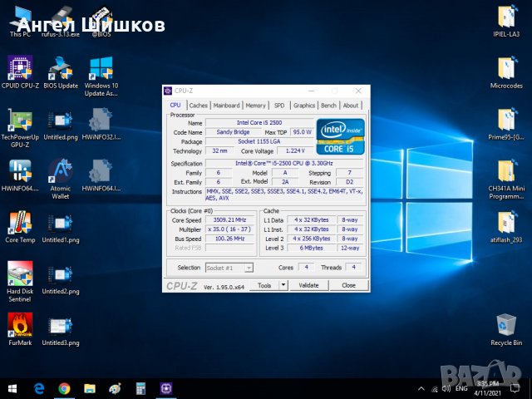532x399 pixels.
Task: Open atiflash_293 folder
Action: click(x=506, y=227)
